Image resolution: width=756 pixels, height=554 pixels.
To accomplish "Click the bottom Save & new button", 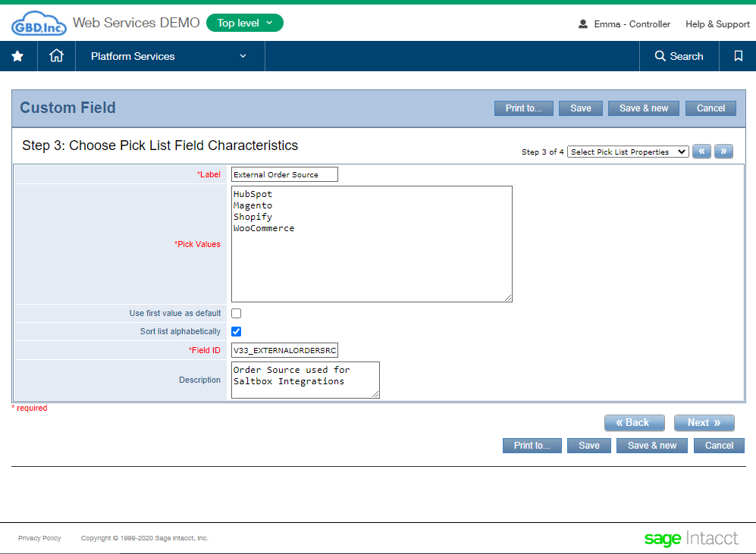I will pos(652,446).
